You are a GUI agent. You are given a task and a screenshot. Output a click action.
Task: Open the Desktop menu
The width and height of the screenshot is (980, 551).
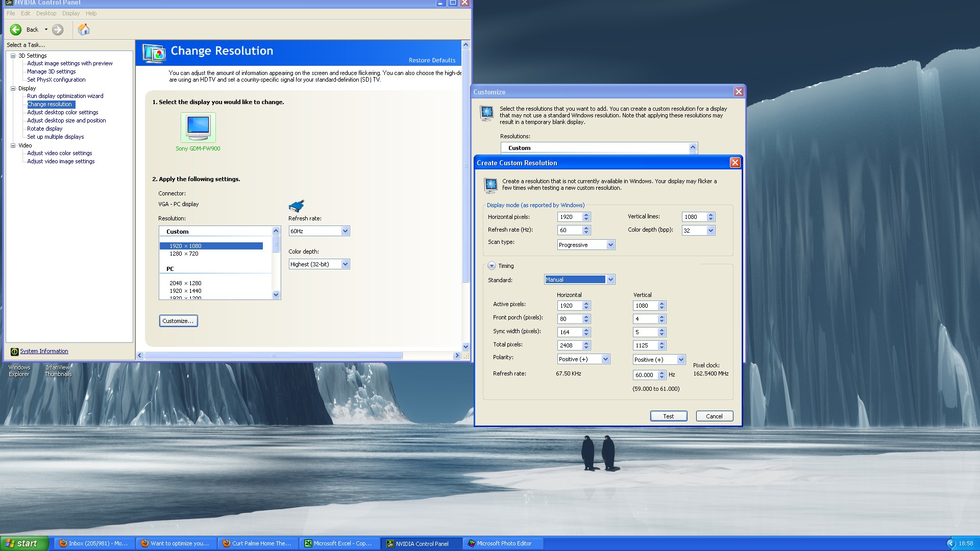46,13
